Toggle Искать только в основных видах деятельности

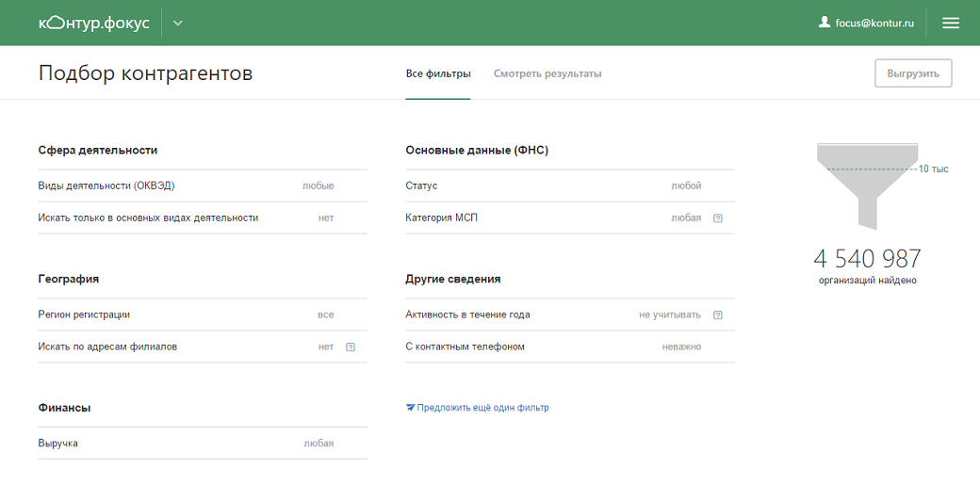pos(325,218)
